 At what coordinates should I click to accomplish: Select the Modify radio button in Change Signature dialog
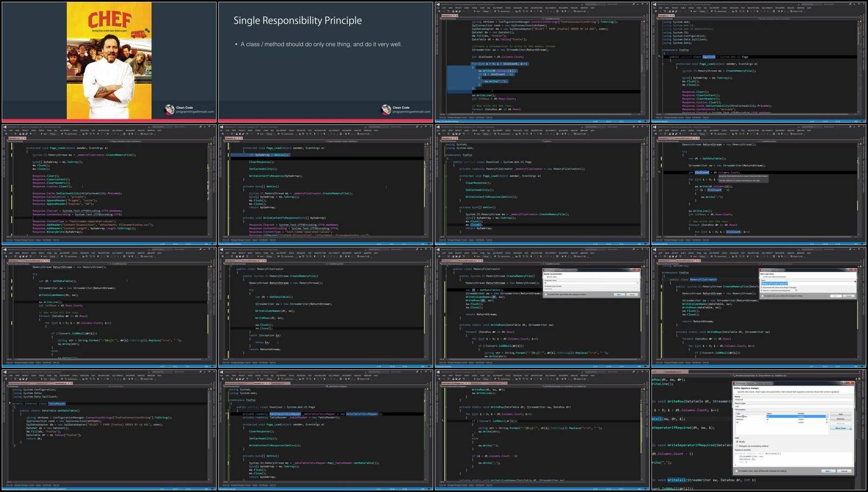pos(737,441)
